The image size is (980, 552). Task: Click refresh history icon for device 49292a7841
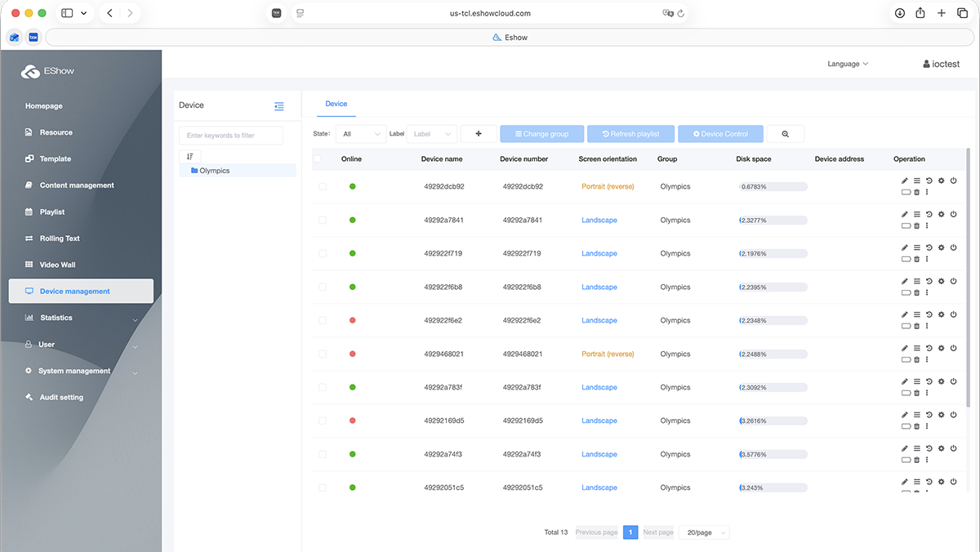(929, 214)
